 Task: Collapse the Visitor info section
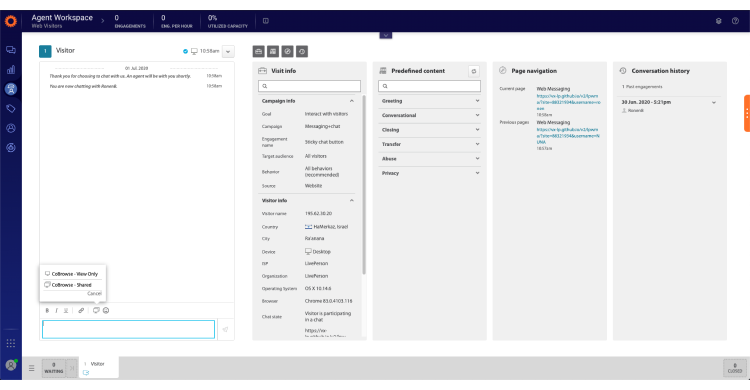[x=352, y=201]
